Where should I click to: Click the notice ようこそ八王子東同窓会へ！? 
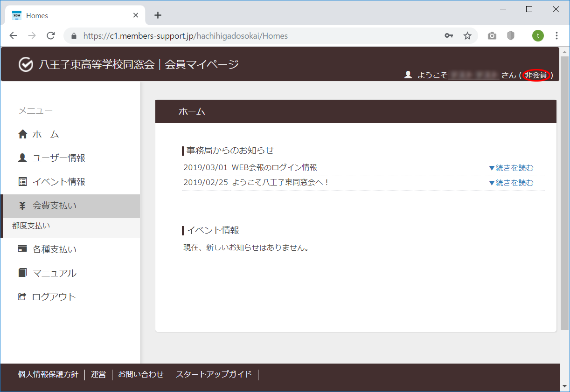click(281, 182)
